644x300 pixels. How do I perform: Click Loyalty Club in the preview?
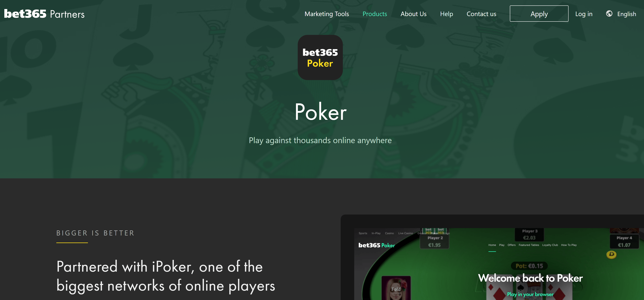[550, 245]
